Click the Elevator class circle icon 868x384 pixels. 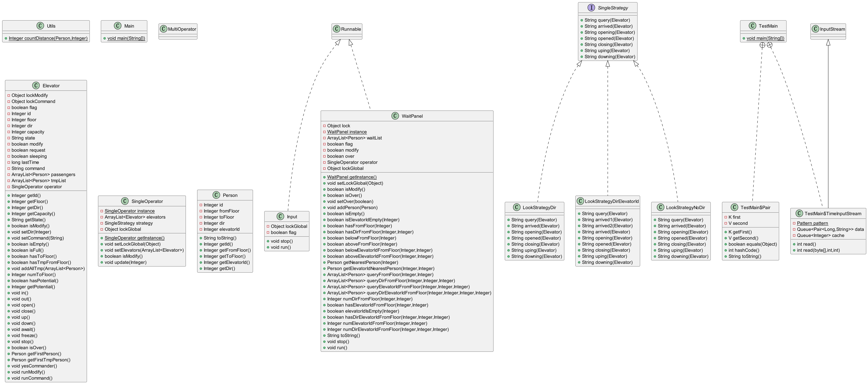coord(36,86)
